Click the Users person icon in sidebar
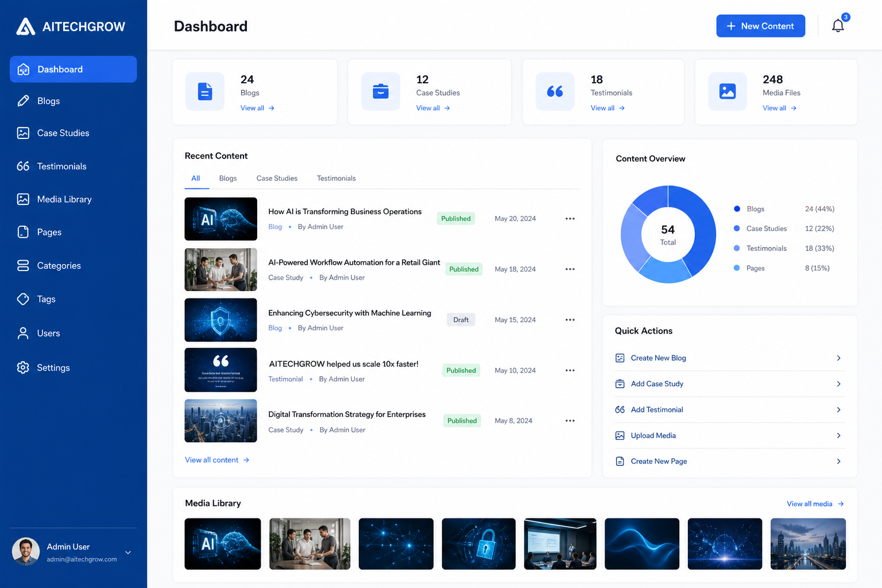This screenshot has height=588, width=882. pos(23,333)
